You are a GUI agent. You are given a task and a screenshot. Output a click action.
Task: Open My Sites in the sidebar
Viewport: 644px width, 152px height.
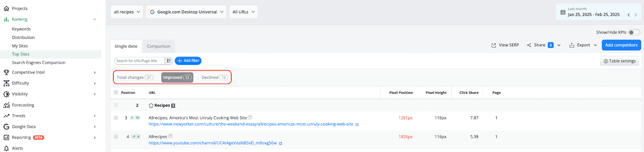click(20, 46)
